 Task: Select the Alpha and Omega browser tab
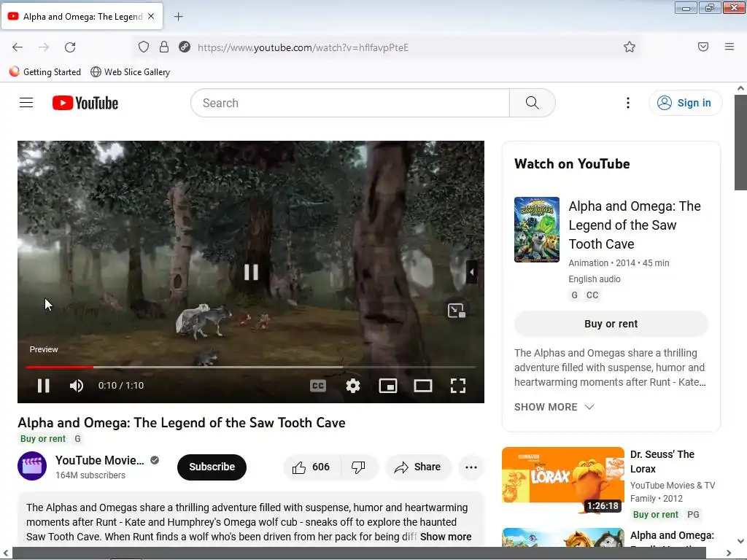pos(82,16)
